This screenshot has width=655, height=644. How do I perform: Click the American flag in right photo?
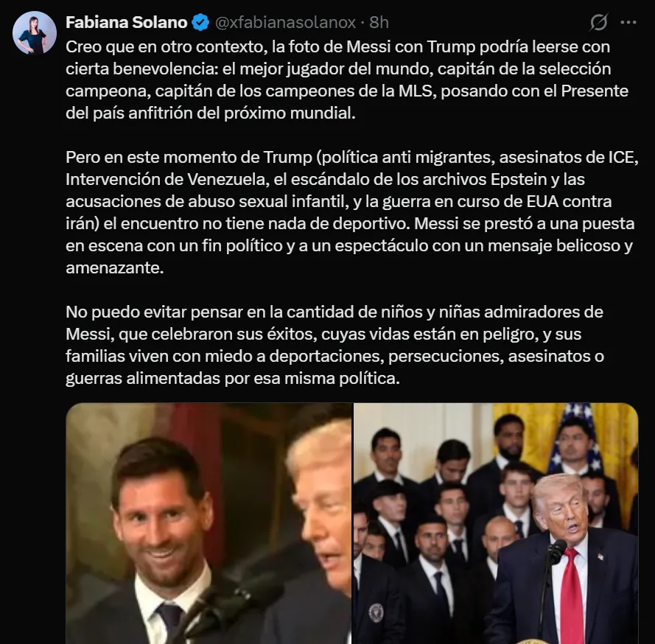click(x=573, y=438)
